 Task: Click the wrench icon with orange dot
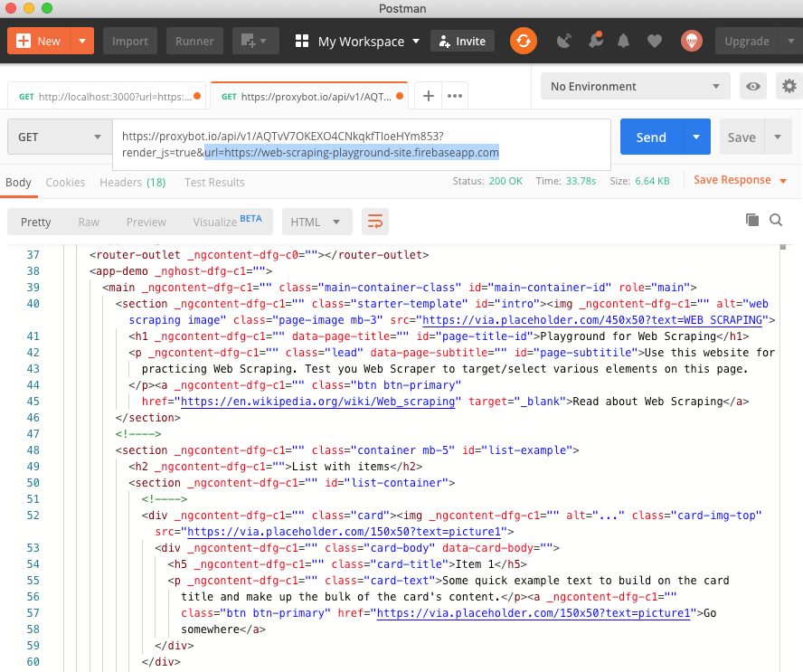(x=594, y=41)
